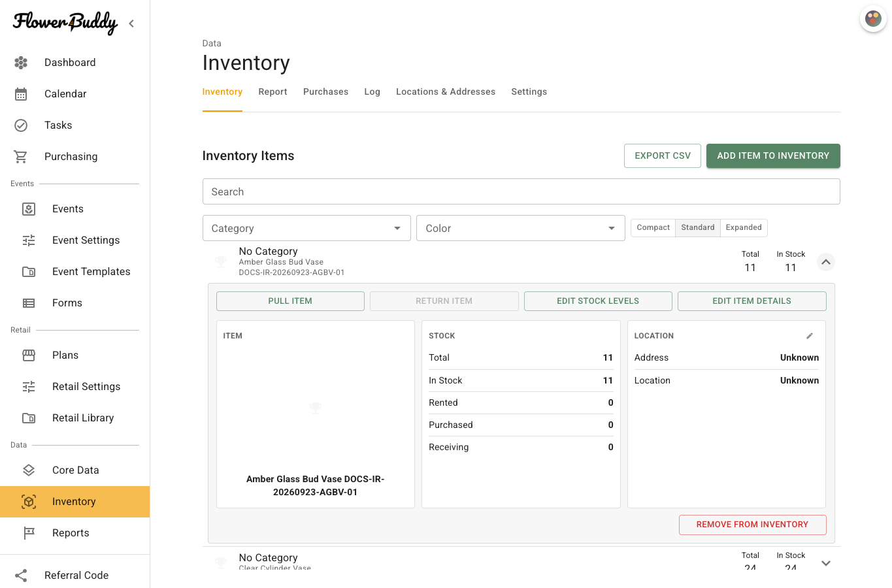This screenshot has height=588, width=892.
Task: Edit location with the pencil icon
Action: pyautogui.click(x=810, y=336)
